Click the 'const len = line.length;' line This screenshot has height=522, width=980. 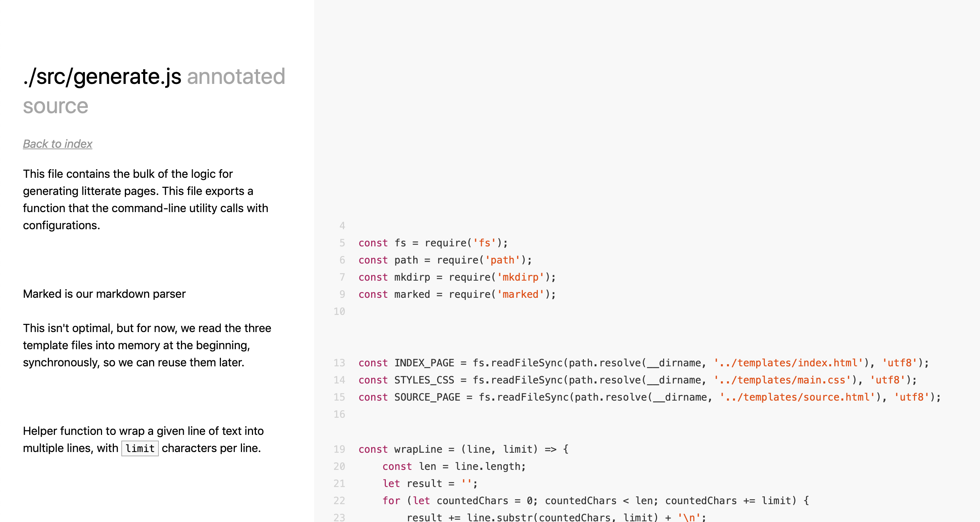[454, 466]
